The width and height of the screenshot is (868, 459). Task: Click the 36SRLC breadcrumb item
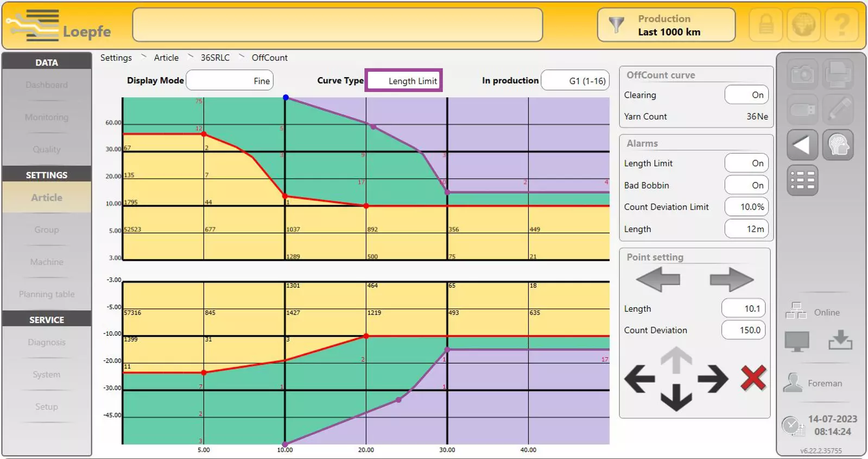[215, 58]
